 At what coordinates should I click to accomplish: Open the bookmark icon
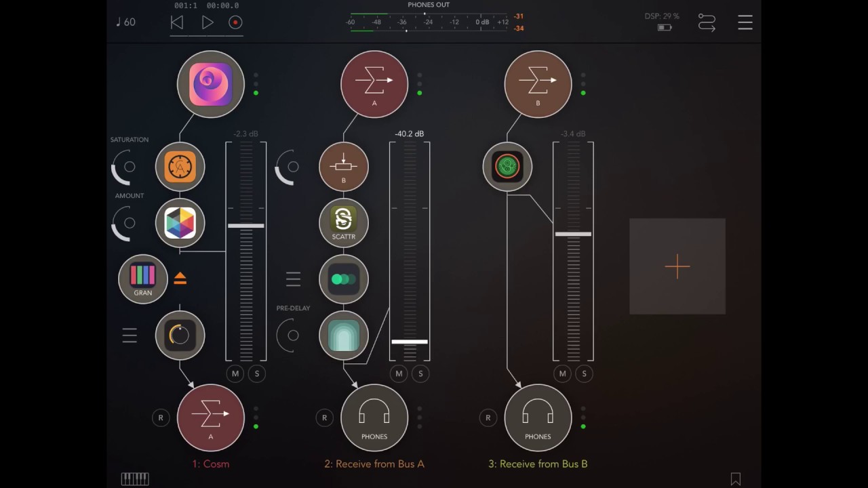pyautogui.click(x=736, y=479)
